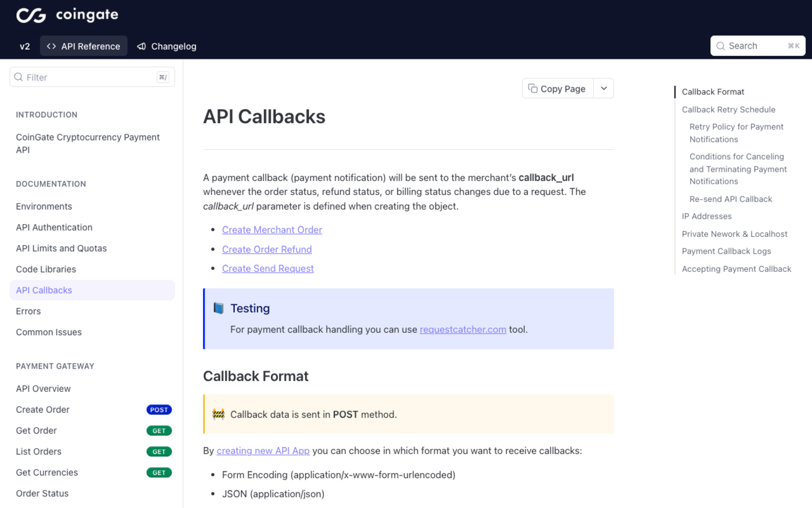Click GET badge next to Get Currencies
The height and width of the screenshot is (508, 812).
coord(159,473)
